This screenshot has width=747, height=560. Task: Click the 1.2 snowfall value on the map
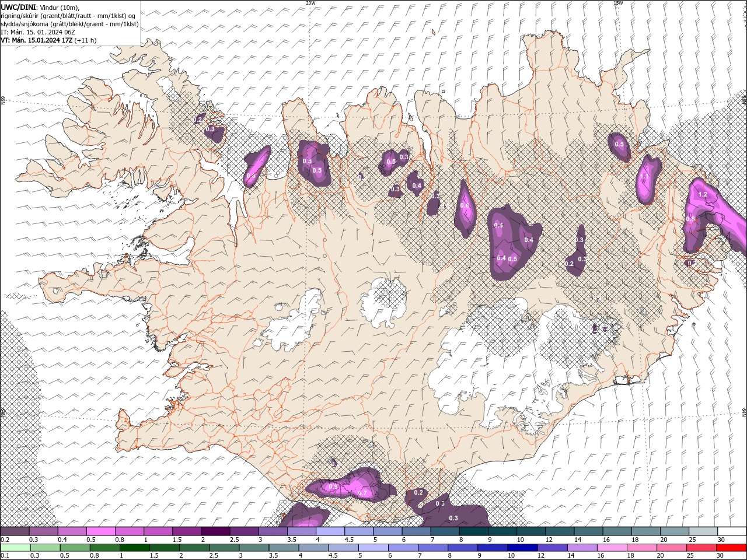(x=703, y=195)
